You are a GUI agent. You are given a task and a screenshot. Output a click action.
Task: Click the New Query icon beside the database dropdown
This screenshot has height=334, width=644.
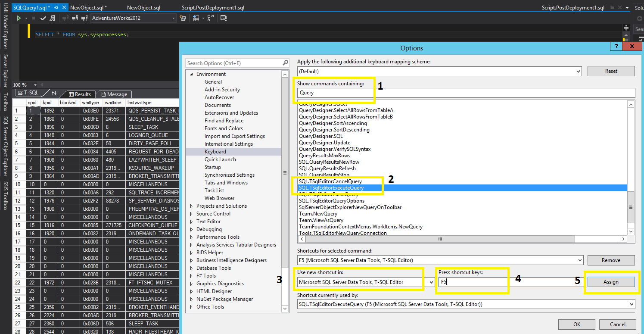pos(183,18)
